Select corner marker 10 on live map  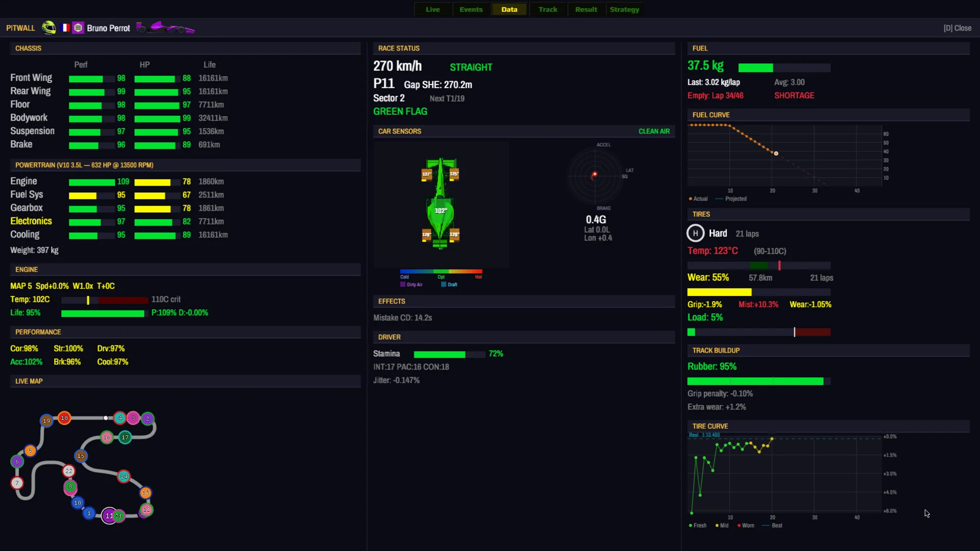click(78, 503)
